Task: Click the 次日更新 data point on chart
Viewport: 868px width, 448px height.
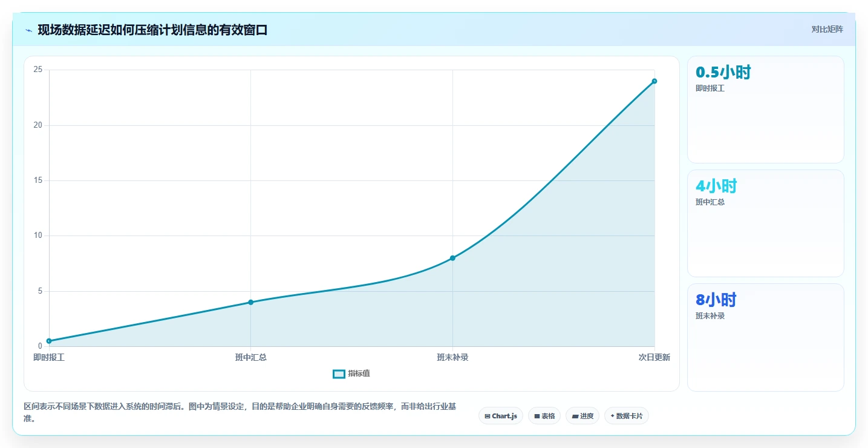Action: pyautogui.click(x=654, y=81)
